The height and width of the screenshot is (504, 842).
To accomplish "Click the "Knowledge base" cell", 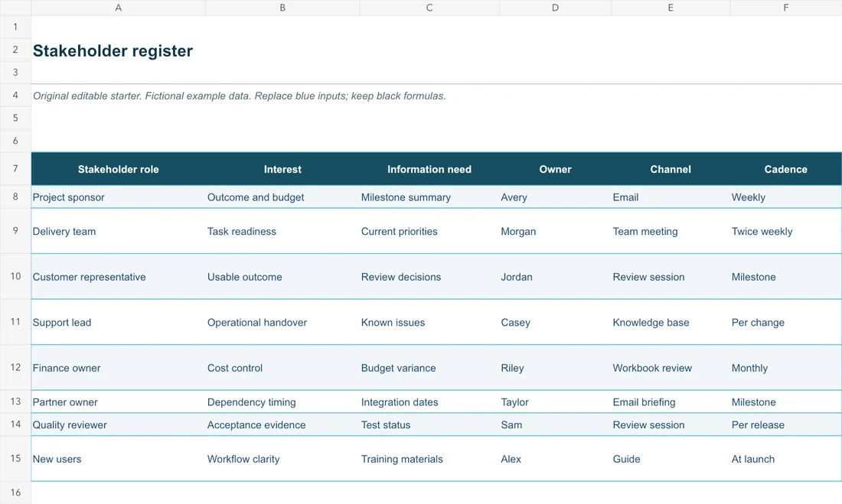I will (671, 323).
